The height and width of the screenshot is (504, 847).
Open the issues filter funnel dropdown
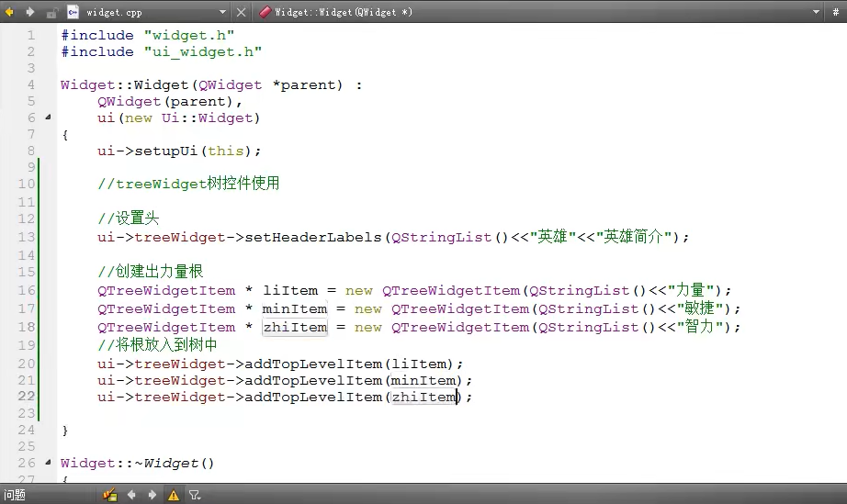coord(195,495)
